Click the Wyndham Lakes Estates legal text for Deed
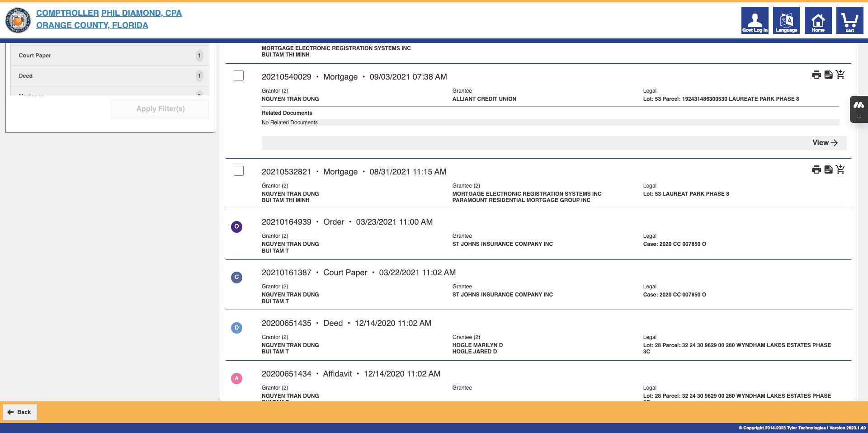The height and width of the screenshot is (433, 868). pos(737,348)
